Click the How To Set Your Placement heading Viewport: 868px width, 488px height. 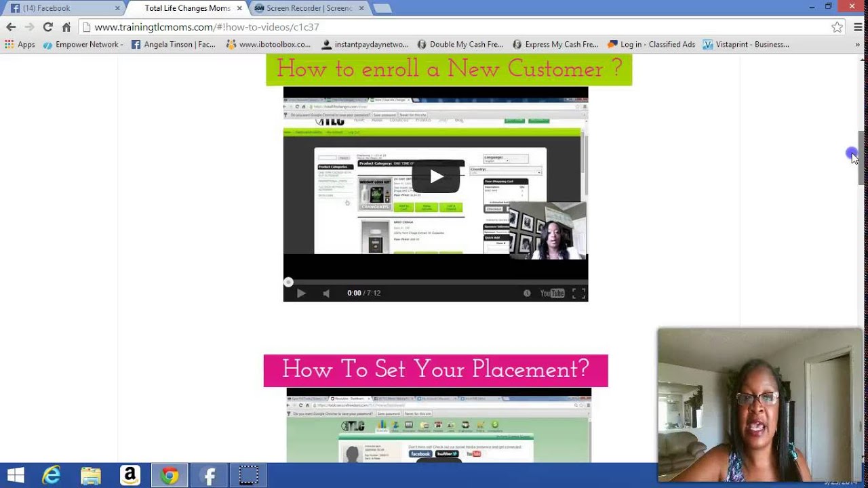[435, 370]
